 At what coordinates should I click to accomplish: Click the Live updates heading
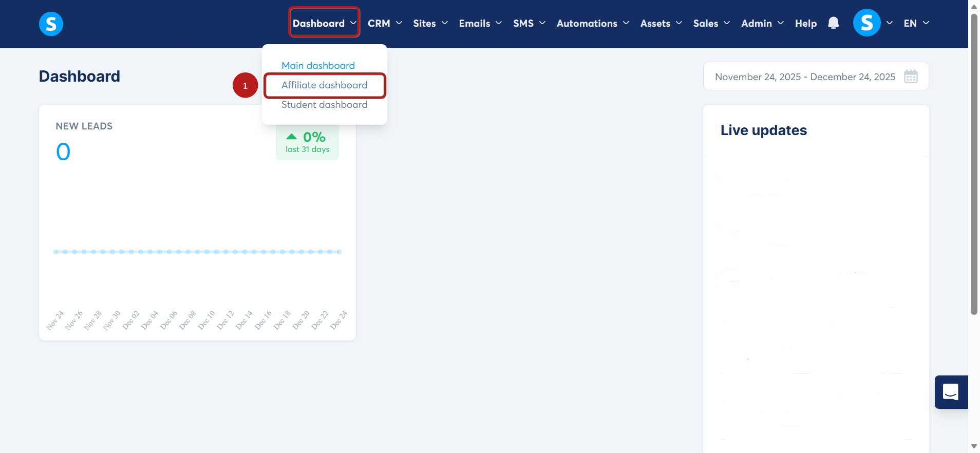(763, 130)
